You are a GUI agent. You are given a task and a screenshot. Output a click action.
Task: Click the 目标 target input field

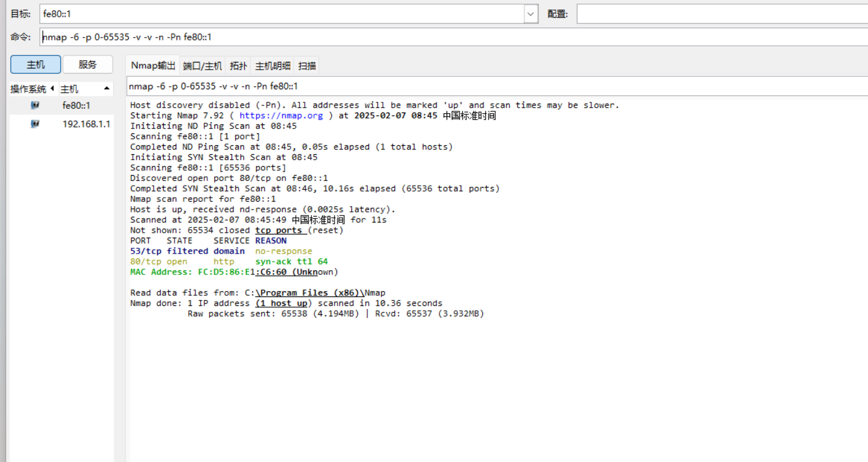click(282, 14)
